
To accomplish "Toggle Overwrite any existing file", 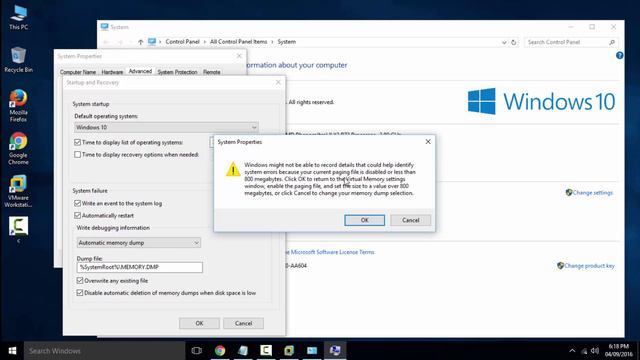I will click(x=80, y=281).
